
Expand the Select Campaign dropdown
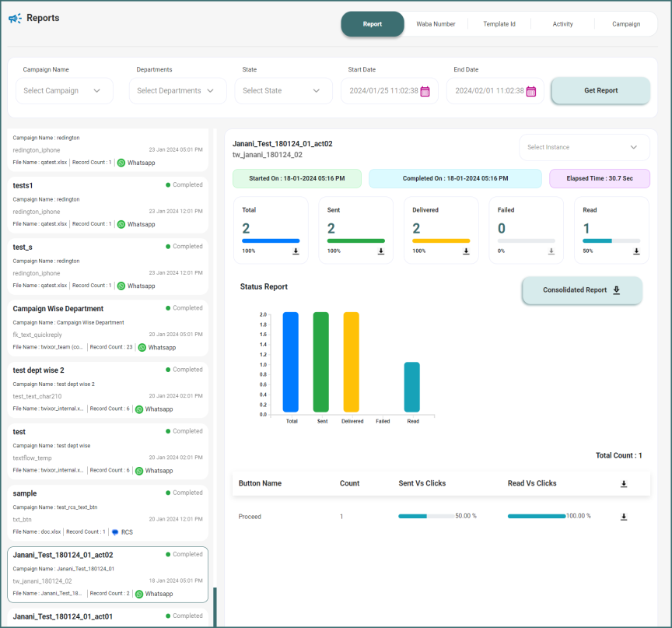pos(65,91)
